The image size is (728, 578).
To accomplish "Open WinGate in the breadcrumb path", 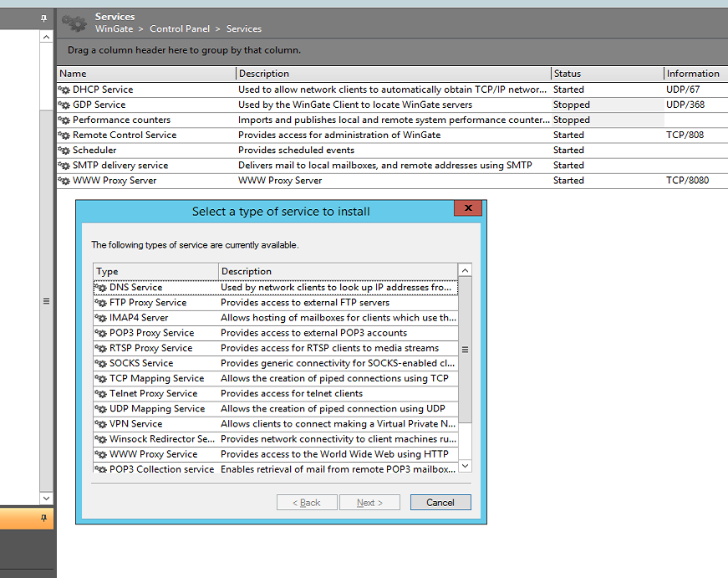I will click(x=114, y=28).
